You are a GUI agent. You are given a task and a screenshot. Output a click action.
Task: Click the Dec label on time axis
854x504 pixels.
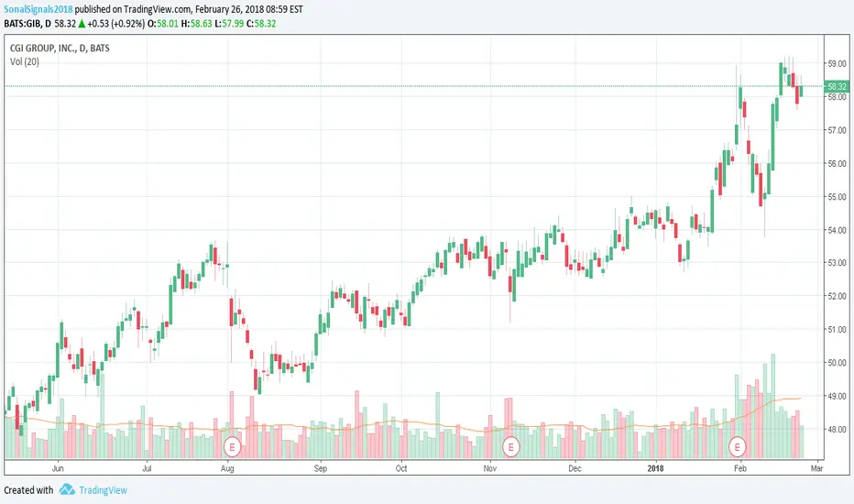tap(575, 468)
